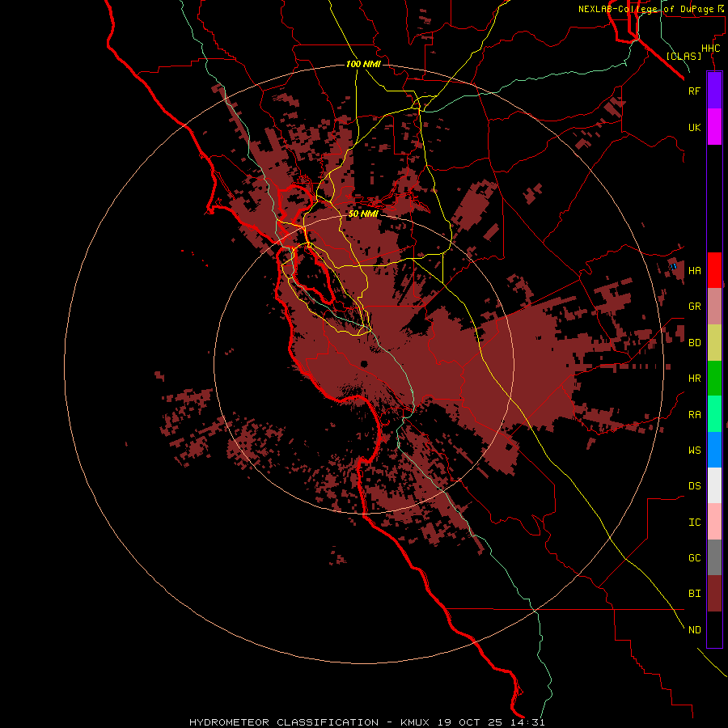Screen dimensions: 728x728
Task: Click the BI dark red legend swatch
Action: point(714,594)
